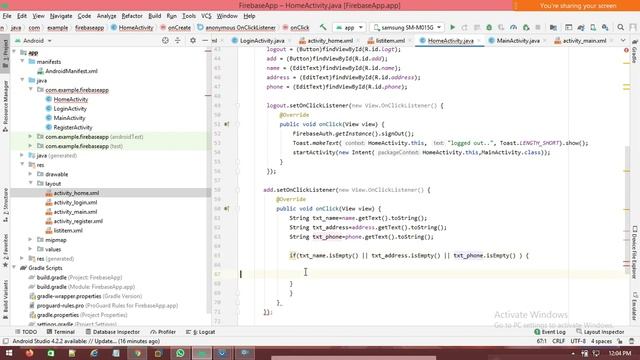Image resolution: width=640 pixels, height=360 pixels.
Task: Open the VCS menu
Action: (206, 16)
